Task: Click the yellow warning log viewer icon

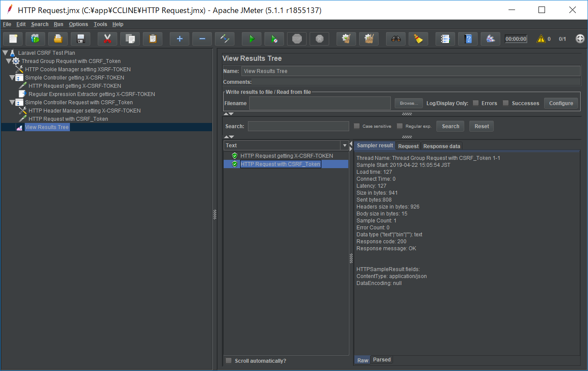Action: (x=541, y=39)
